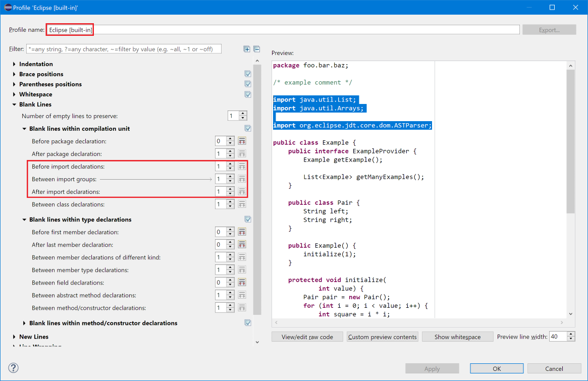Click preview horizontal scrollbar right arrow

562,322
